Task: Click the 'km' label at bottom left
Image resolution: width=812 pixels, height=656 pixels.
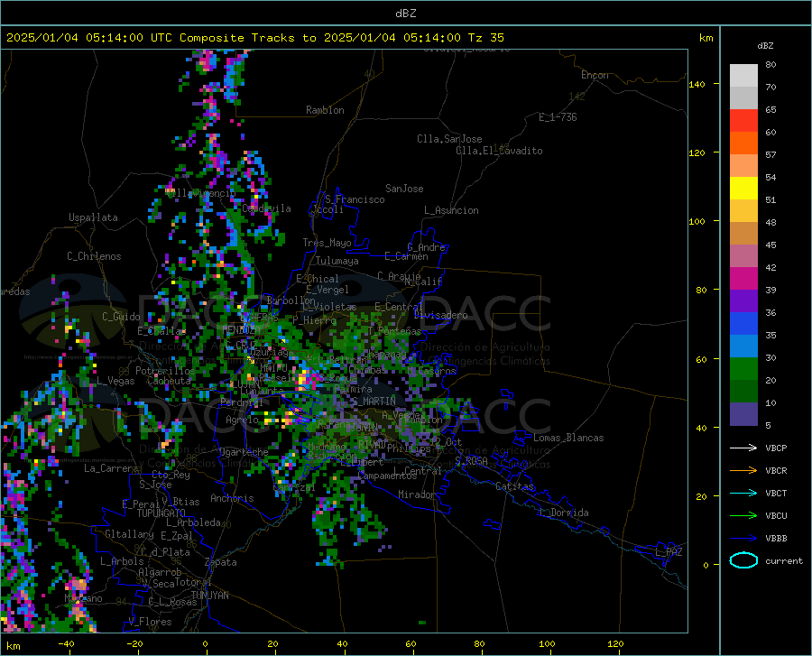Action: 13,646
